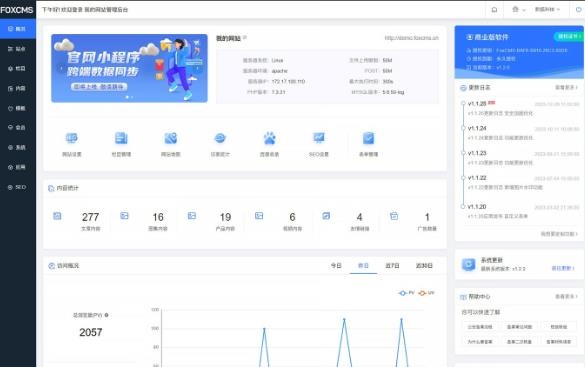The height and width of the screenshot is (367, 585).
Task: Open the highlighted home item in sidebar
Action: pyautogui.click(x=18, y=29)
